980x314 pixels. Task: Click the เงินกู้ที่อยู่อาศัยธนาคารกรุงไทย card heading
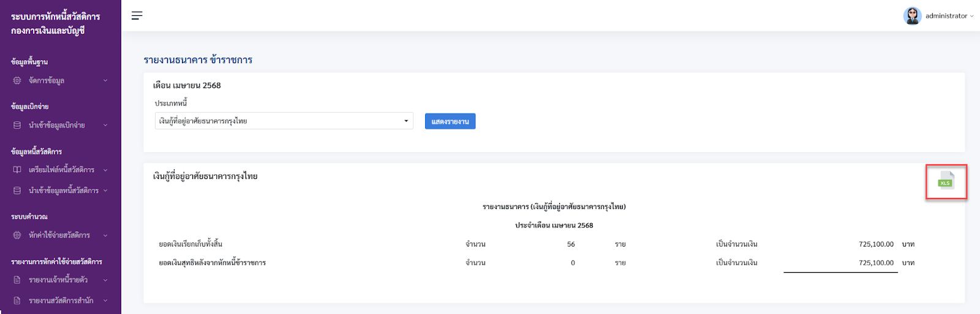pos(205,176)
